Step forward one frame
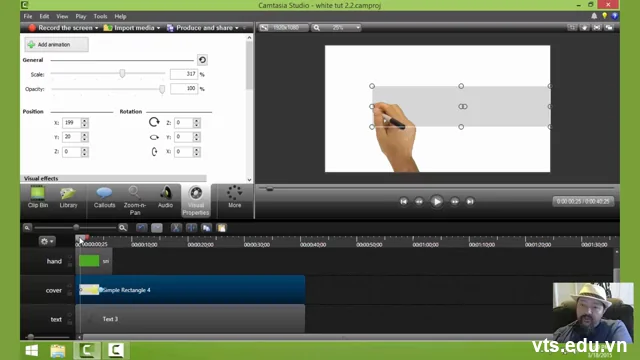The image size is (640, 360). pyautogui.click(x=454, y=201)
